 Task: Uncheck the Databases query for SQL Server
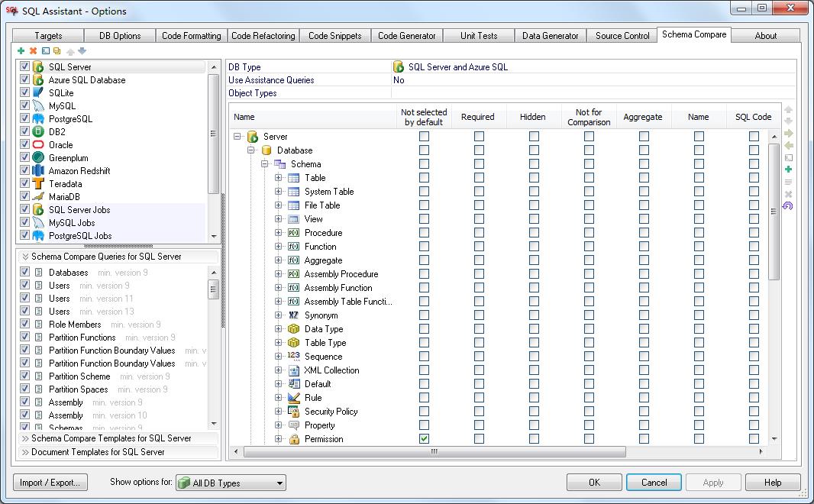(x=25, y=272)
